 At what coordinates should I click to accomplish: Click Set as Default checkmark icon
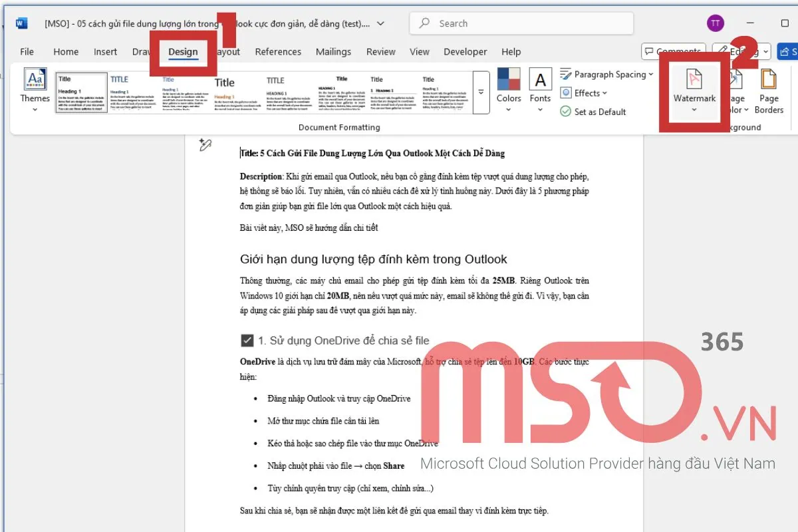565,112
